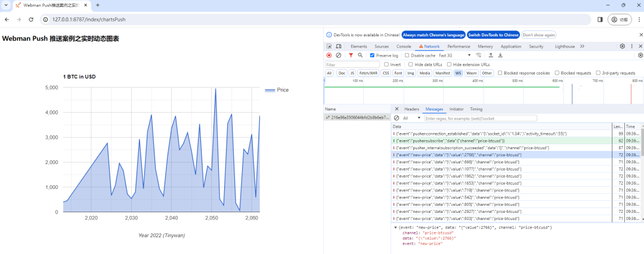
Task: Open the Fast 3G throttling dropdown
Action: click(x=455, y=55)
